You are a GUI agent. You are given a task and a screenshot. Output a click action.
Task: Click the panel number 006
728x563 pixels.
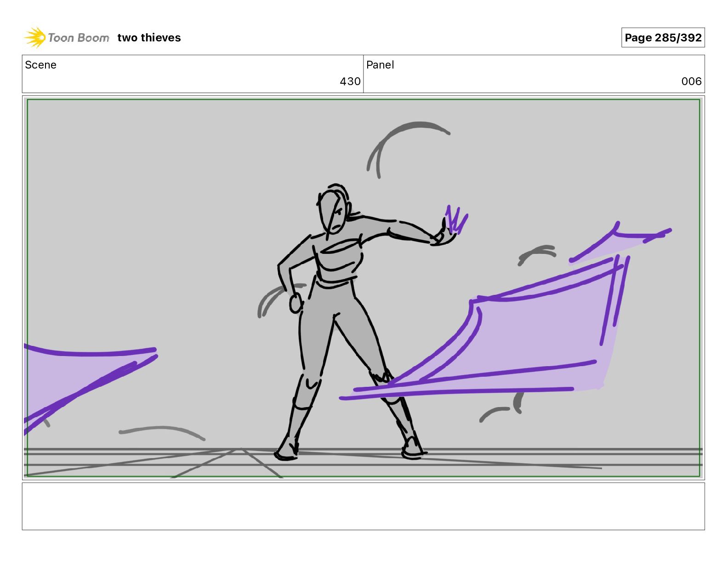691,81
